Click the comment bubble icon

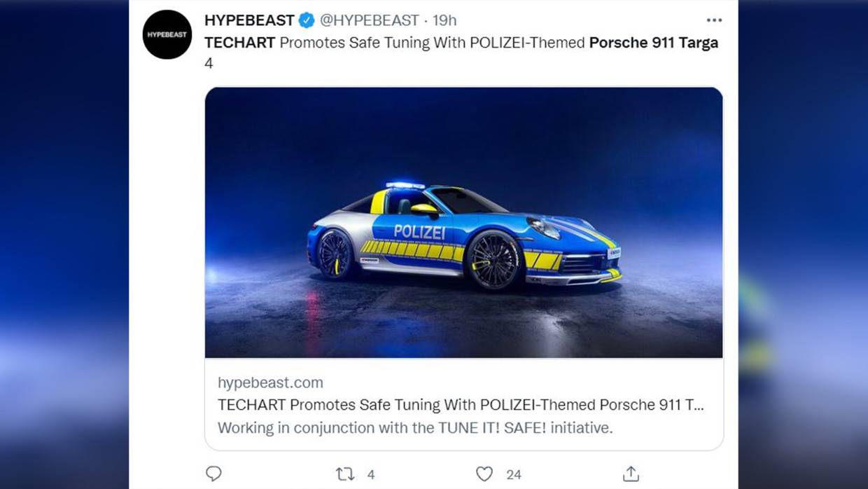click(213, 474)
